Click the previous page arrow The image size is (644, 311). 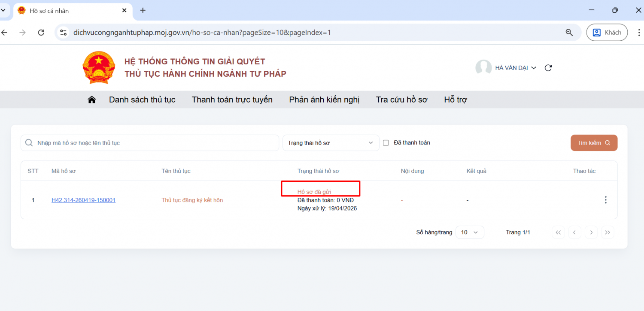coord(574,232)
